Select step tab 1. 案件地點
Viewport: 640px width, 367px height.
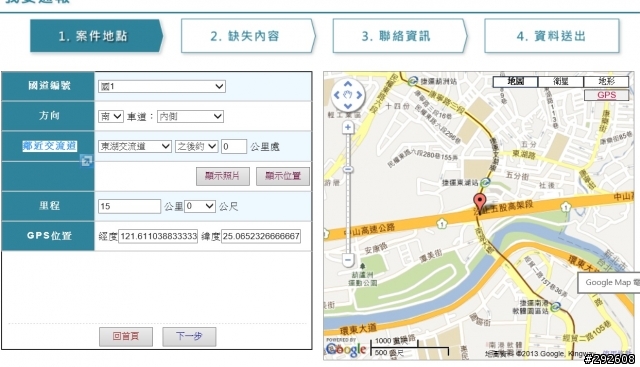coord(96,36)
